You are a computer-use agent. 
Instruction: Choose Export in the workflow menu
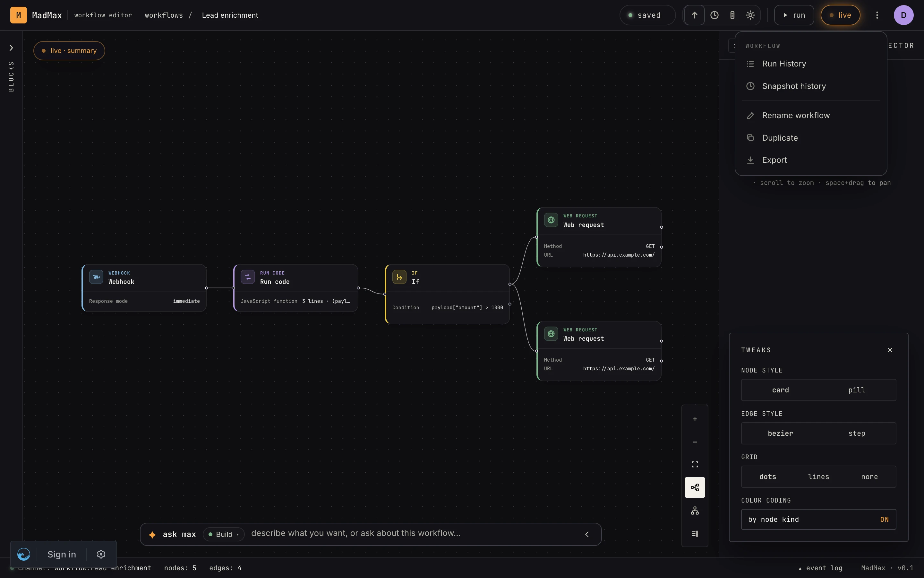[x=811, y=160]
